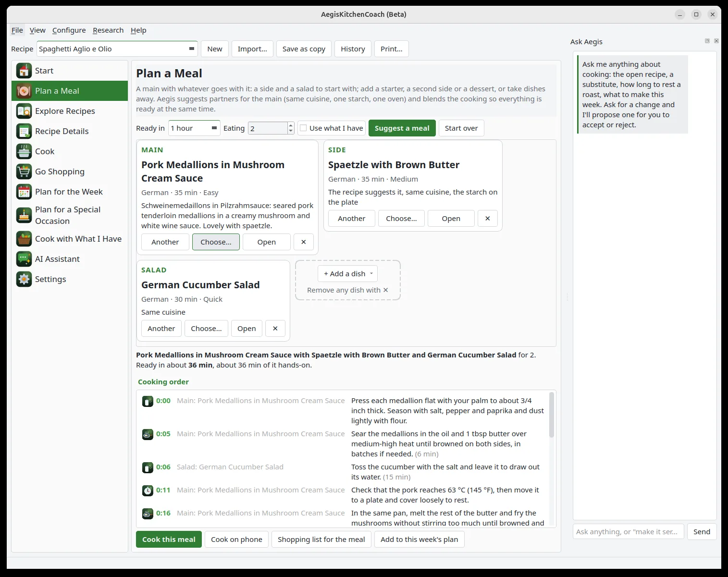Click the Plan for a Special Occasion cake icon
This screenshot has height=577, width=728.
coord(24,215)
